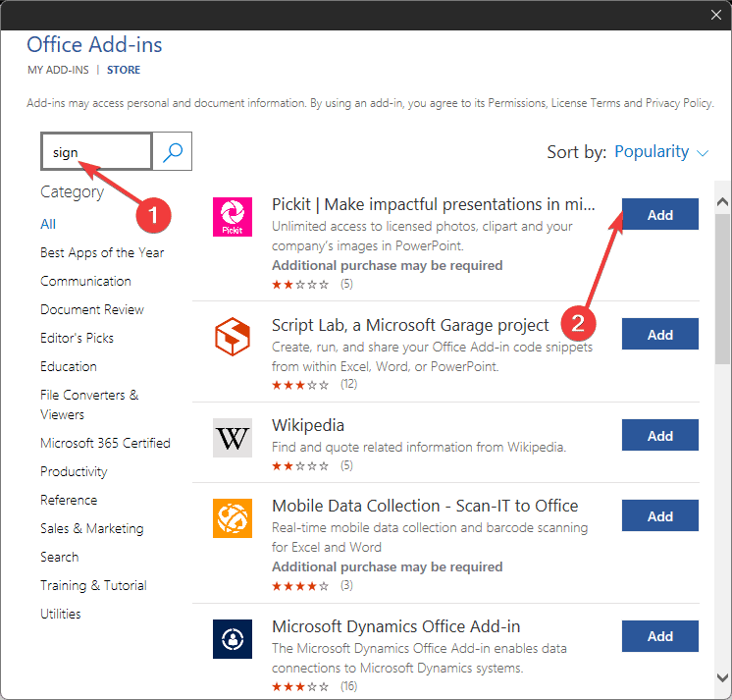The height and width of the screenshot is (700, 732).
Task: Click the Scan-IT four-star rating
Action: coord(300,586)
